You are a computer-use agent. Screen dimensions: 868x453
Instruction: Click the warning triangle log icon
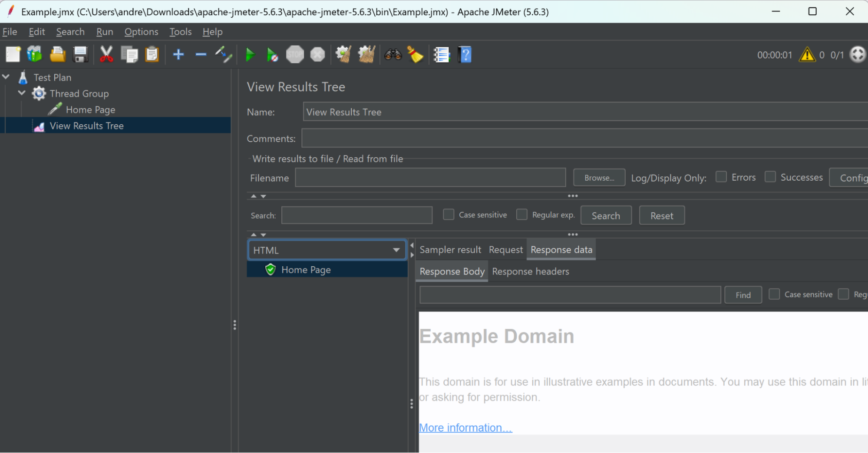tap(807, 55)
